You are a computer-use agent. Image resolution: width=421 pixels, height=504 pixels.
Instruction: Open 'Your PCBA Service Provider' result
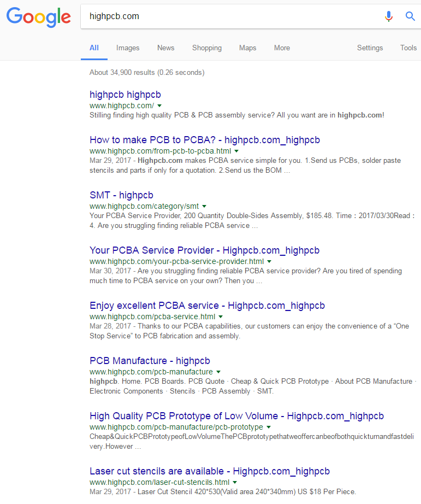pos(205,250)
